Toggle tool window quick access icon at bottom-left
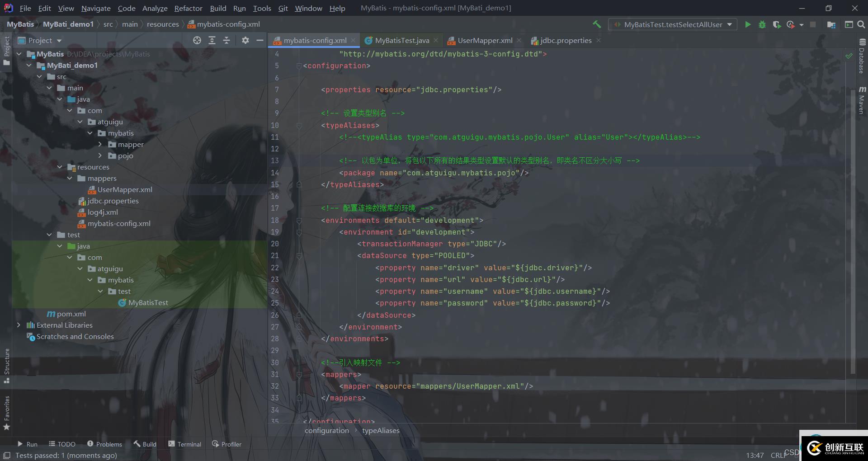 (x=7, y=455)
